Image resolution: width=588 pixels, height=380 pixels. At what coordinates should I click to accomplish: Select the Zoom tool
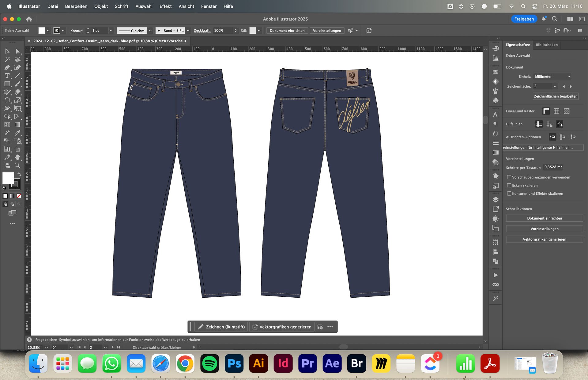point(17,165)
